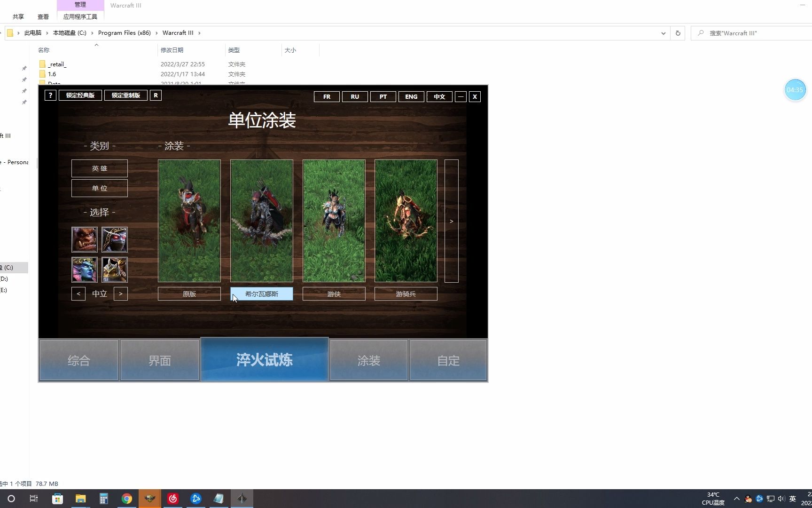Switch language to FR
This screenshot has height=508, width=812.
[327, 97]
